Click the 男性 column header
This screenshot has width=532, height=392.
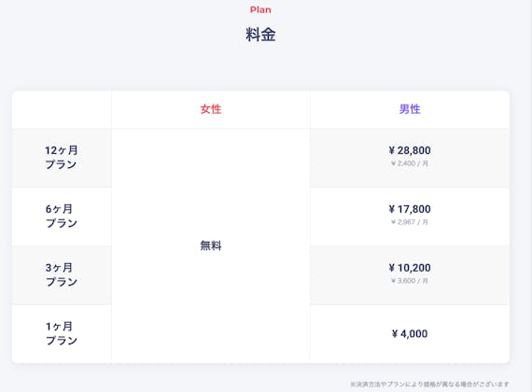click(x=410, y=109)
